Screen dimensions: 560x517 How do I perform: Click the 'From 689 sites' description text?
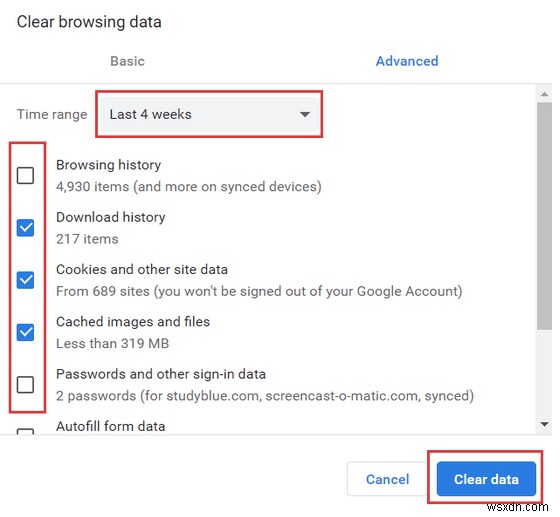pos(259,291)
